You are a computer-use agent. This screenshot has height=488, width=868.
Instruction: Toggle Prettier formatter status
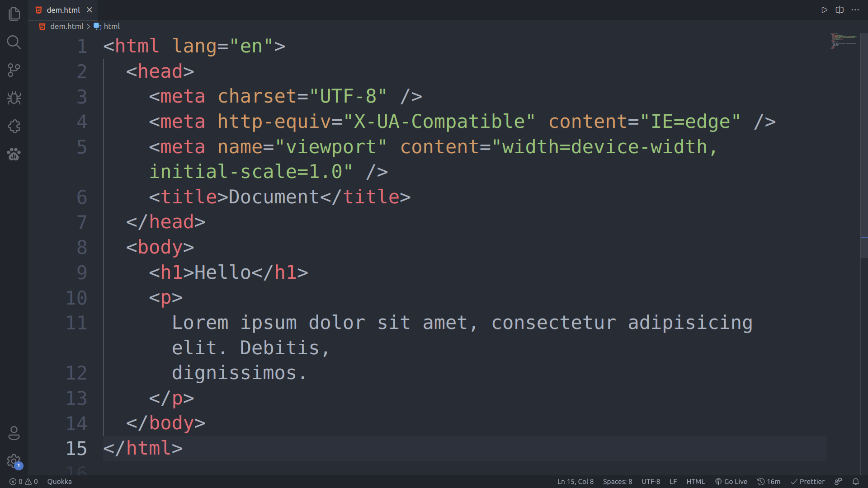(807, 482)
